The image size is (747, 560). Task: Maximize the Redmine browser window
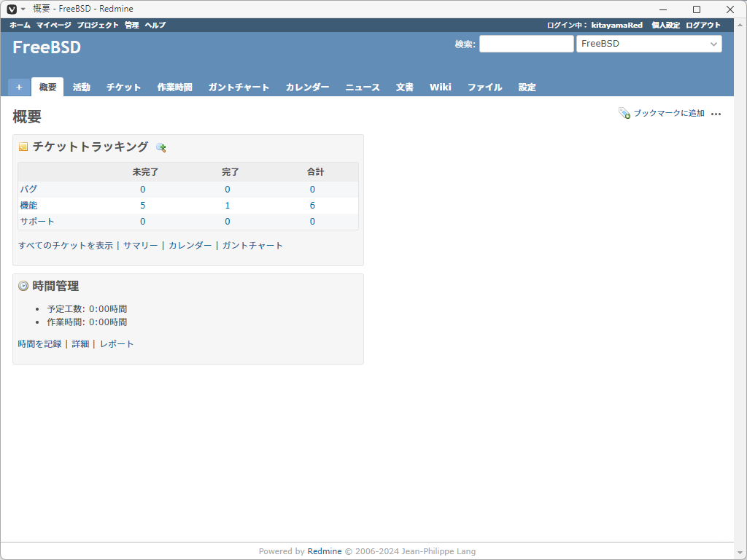[697, 9]
